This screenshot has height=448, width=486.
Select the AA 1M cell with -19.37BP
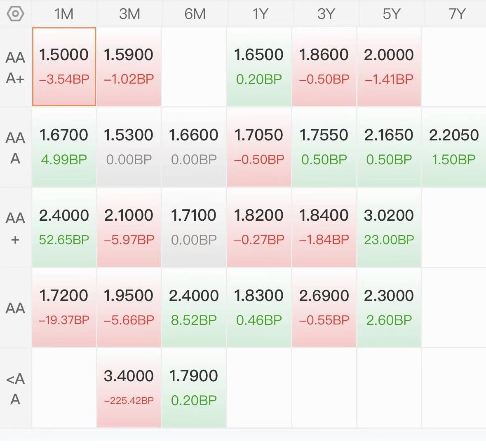click(64, 308)
